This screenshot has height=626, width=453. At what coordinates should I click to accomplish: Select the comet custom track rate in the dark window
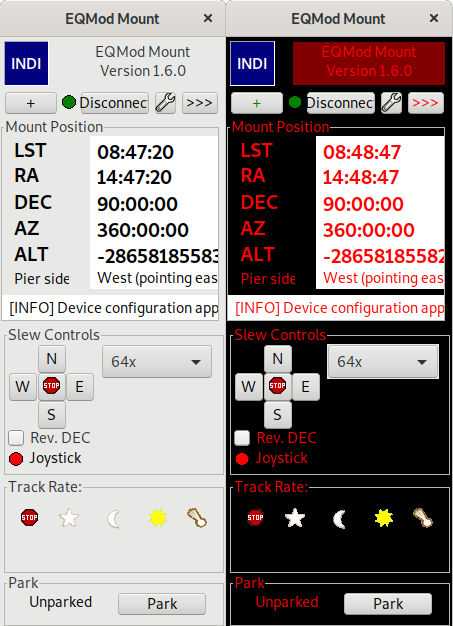pyautogui.click(x=423, y=518)
